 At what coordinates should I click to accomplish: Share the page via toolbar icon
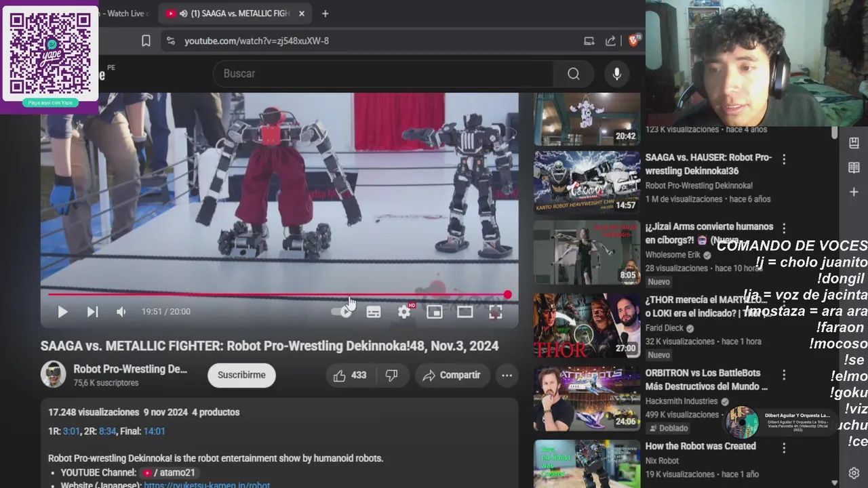point(610,41)
